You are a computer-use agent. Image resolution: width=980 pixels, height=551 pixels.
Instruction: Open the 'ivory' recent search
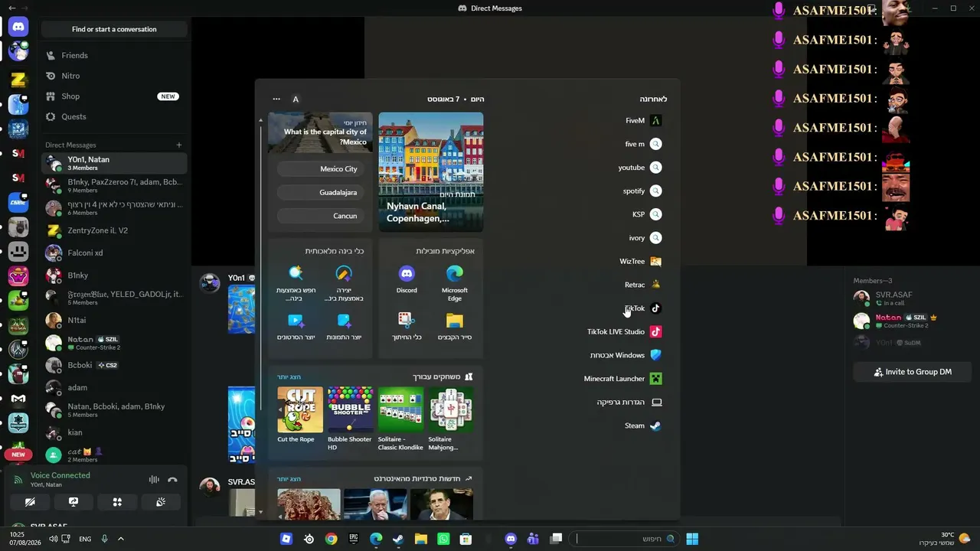click(645, 238)
